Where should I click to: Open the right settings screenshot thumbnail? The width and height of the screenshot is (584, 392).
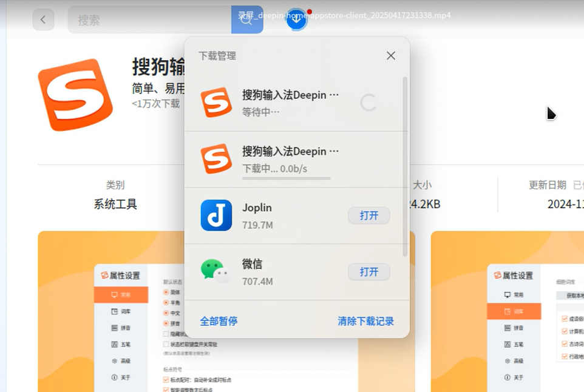coord(508,311)
